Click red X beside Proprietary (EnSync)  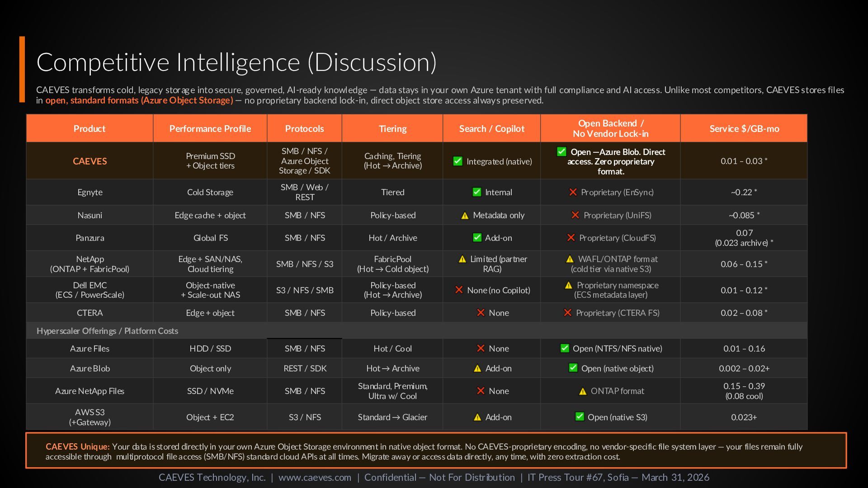coord(573,192)
